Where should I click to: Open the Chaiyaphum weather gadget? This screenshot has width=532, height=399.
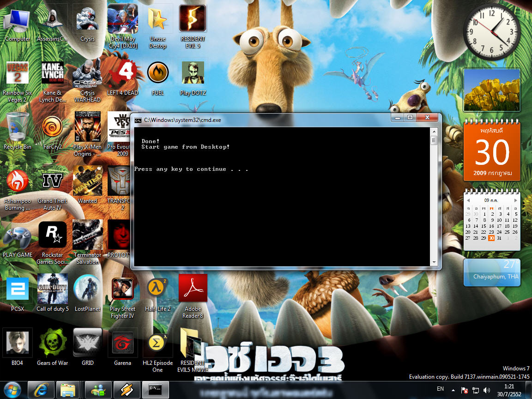pos(492,272)
